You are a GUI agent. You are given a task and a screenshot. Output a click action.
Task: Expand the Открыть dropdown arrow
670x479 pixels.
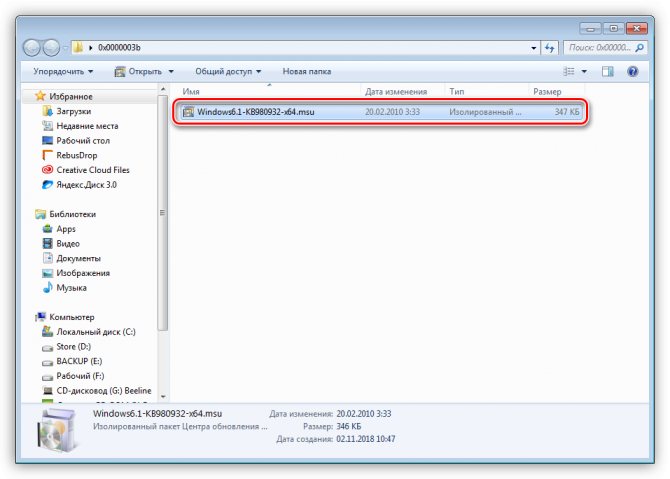tap(171, 71)
